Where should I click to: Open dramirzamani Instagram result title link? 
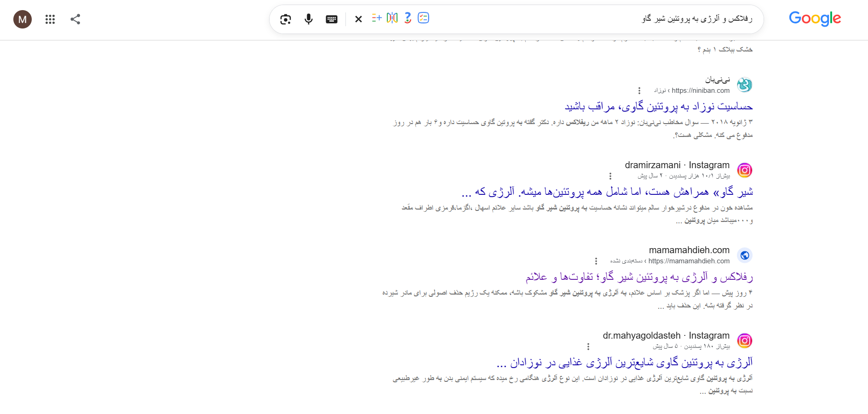[x=607, y=192]
